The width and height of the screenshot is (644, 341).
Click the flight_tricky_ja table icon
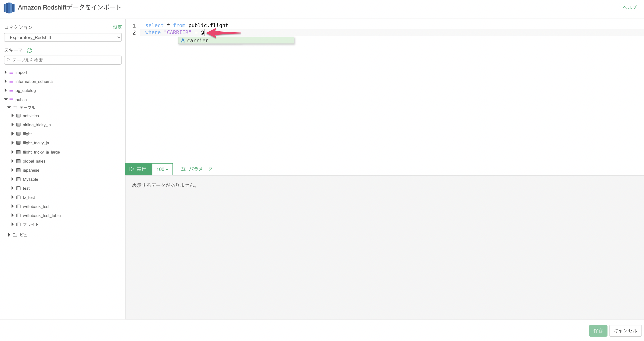coord(19,143)
